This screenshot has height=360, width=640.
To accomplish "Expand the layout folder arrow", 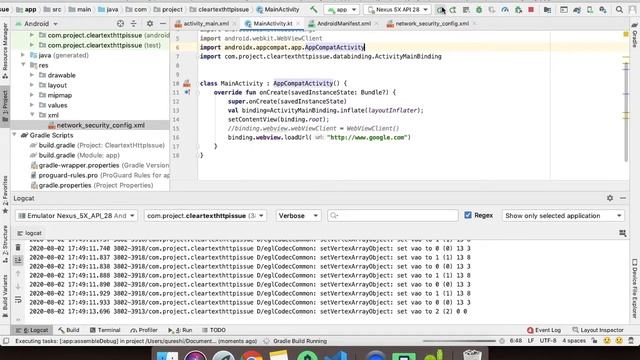I will pos(32,85).
